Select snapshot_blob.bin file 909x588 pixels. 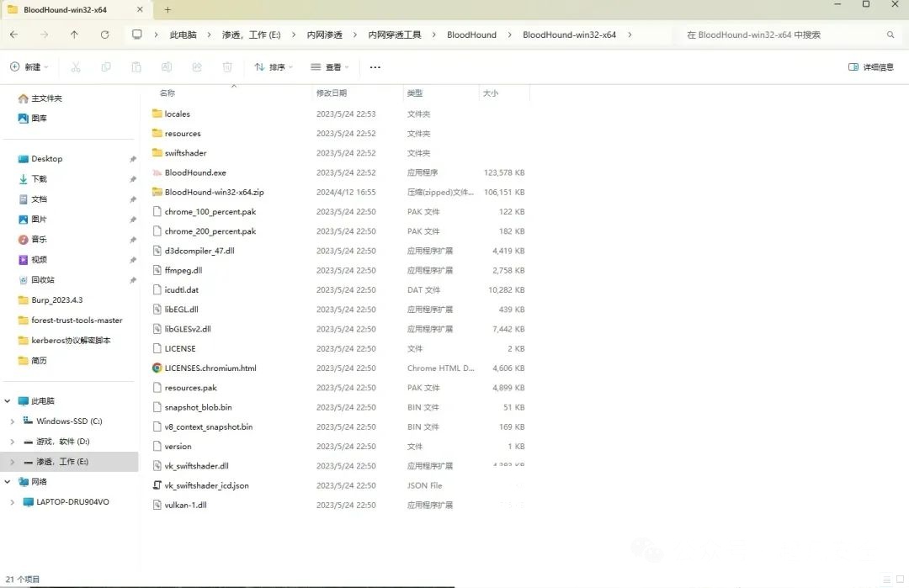339,407
